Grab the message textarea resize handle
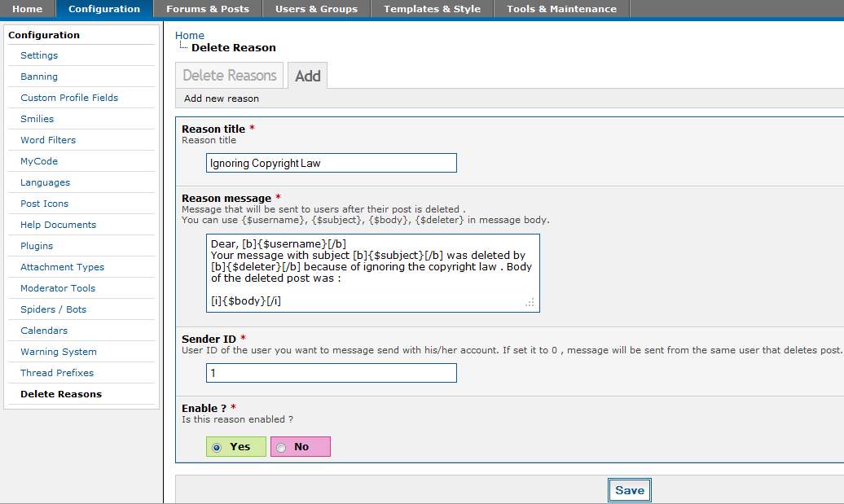This screenshot has height=504, width=844. tap(530, 302)
